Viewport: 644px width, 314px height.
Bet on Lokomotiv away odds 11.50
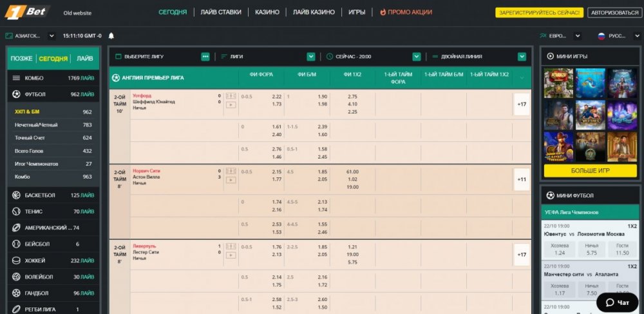(622, 249)
